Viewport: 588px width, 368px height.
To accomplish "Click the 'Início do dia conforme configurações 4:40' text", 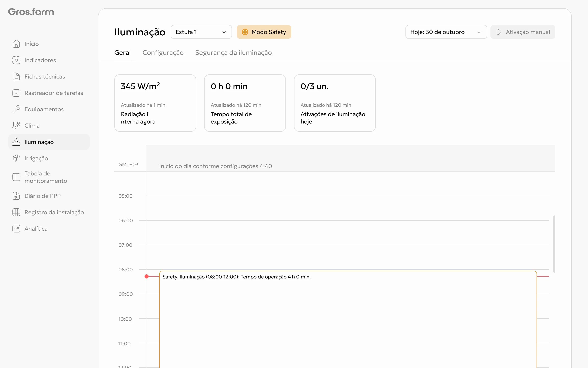I will coord(216,166).
